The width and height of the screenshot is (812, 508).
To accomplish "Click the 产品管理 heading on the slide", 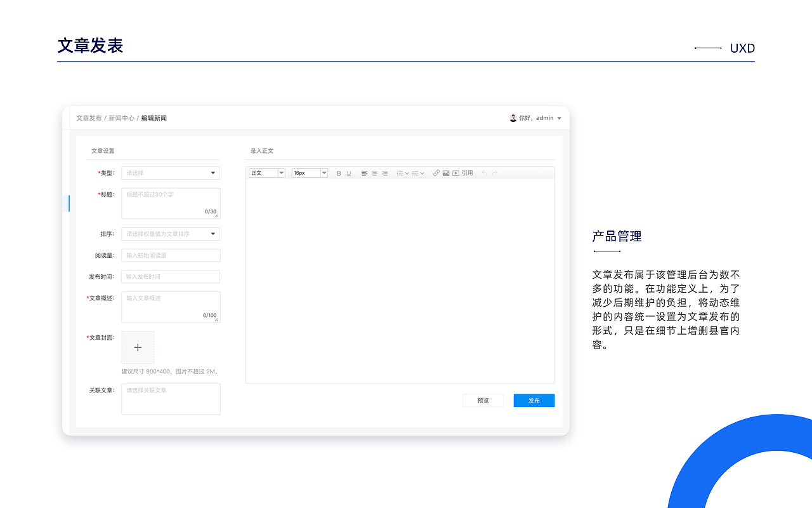I will (617, 236).
